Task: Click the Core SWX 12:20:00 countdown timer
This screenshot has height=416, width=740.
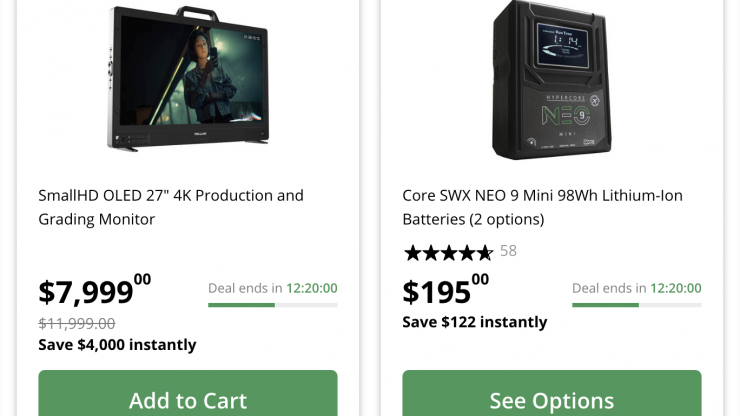Action: 676,288
